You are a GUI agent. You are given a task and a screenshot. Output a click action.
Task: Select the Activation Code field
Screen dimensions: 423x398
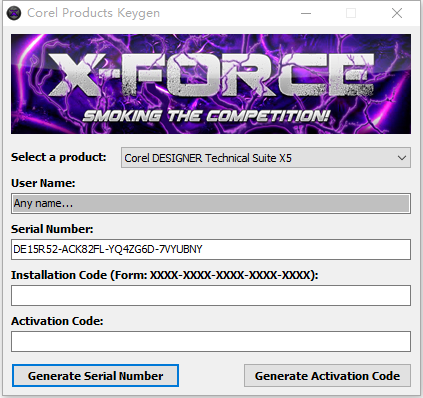tap(211, 341)
